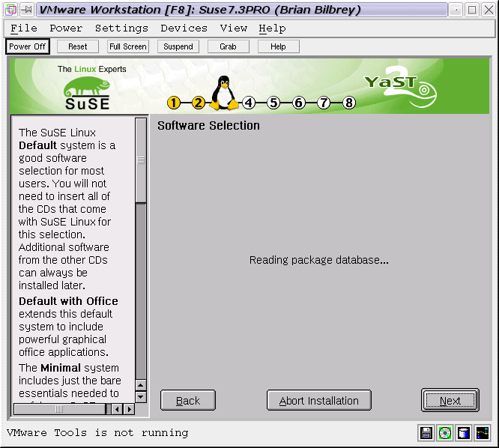Screen dimensions: 499x448
Task: Click the Abort Installation button
Action: 318,401
